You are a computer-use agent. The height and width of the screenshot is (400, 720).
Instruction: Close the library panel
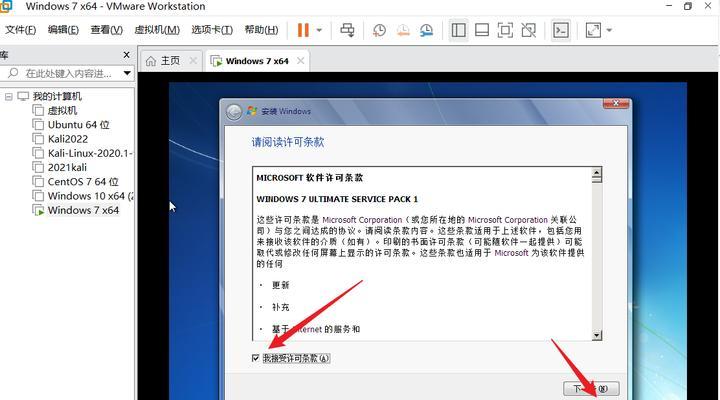tap(127, 55)
